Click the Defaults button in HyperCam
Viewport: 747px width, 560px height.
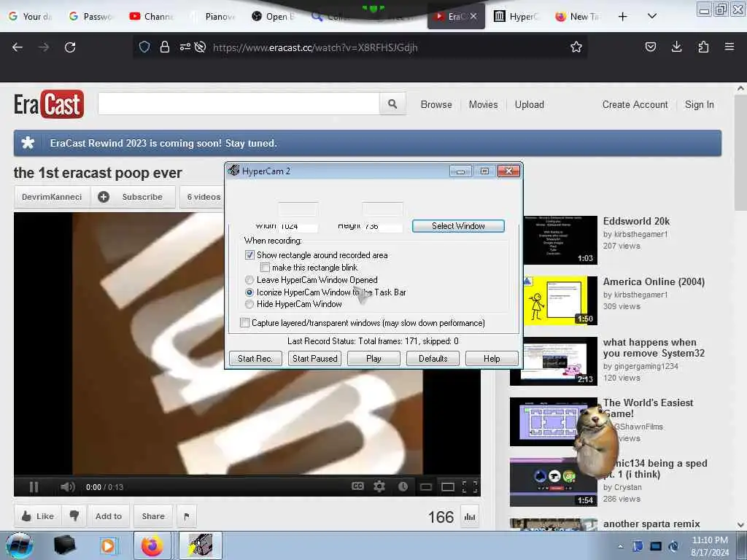point(433,358)
